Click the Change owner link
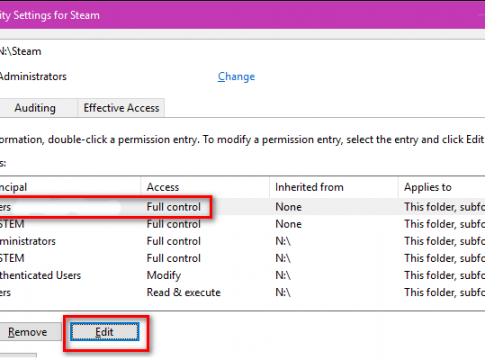Screen dimensions: 485x360 (x=236, y=77)
